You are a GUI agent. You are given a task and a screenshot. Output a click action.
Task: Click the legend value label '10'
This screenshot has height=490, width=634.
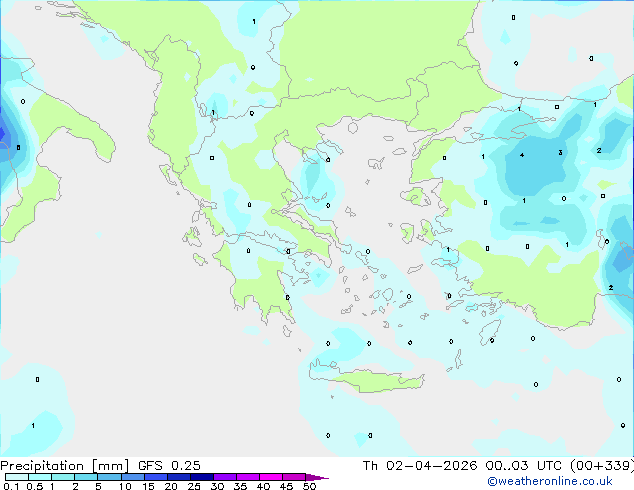pyautogui.click(x=125, y=486)
